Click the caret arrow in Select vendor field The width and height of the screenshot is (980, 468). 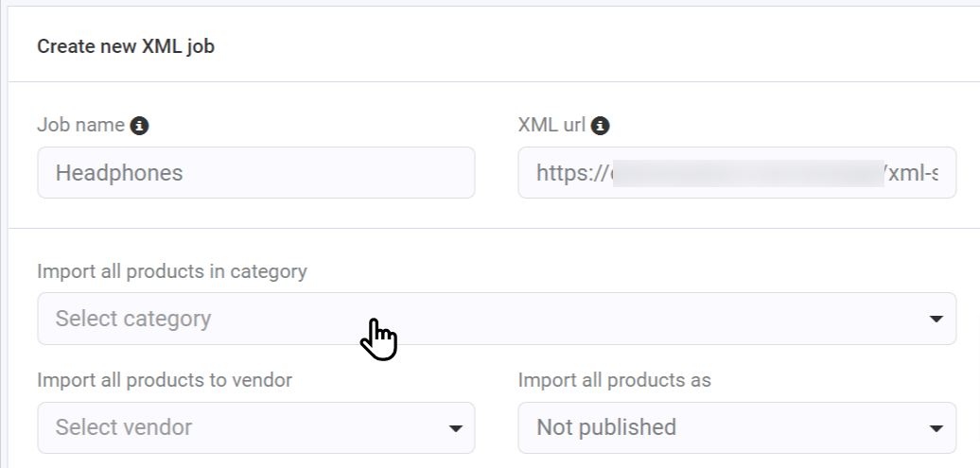(456, 428)
